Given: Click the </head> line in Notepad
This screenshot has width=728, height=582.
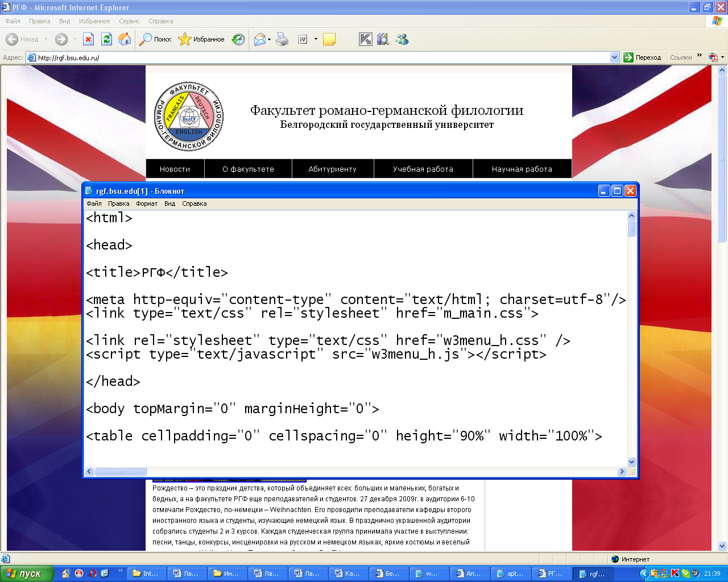Looking at the screenshot, I should 113,381.
